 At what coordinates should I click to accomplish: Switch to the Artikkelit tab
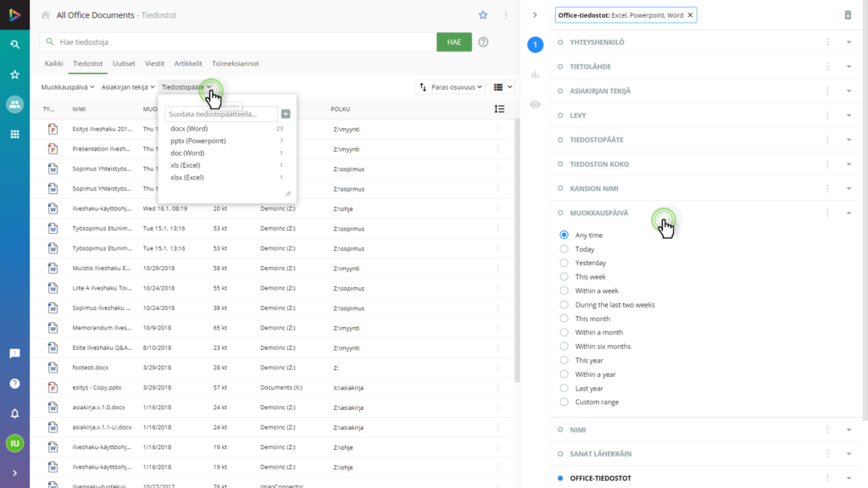(188, 64)
